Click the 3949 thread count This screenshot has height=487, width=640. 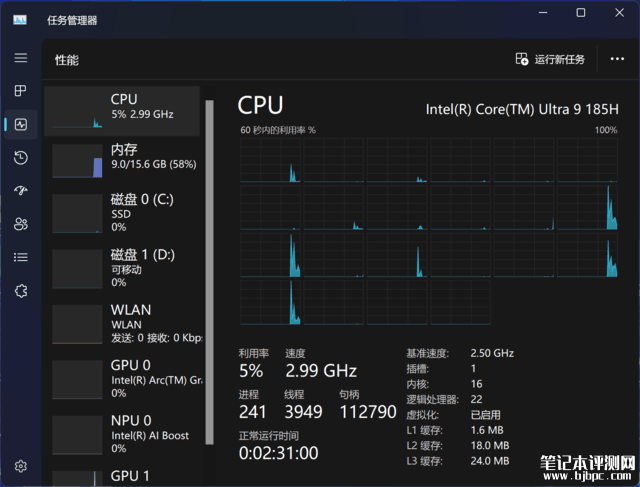(x=303, y=411)
